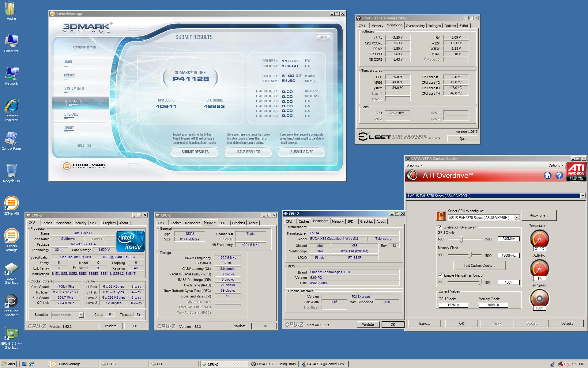Open the Graphics menu dropdown in Catalyst
This screenshot has height=368, width=588.
pyautogui.click(x=414, y=165)
